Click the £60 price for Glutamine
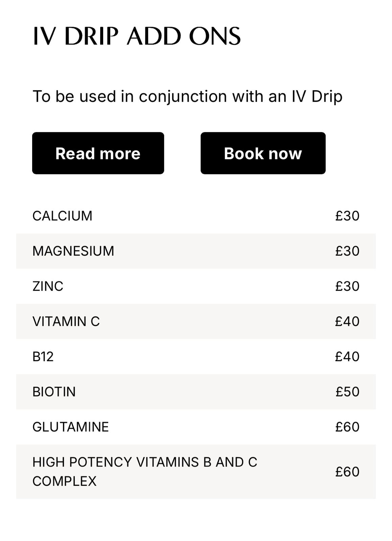This screenshot has width=392, height=541. (x=347, y=427)
